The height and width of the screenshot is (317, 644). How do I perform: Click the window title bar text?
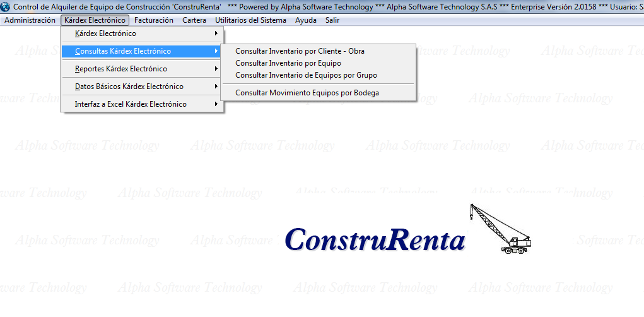pos(315,7)
